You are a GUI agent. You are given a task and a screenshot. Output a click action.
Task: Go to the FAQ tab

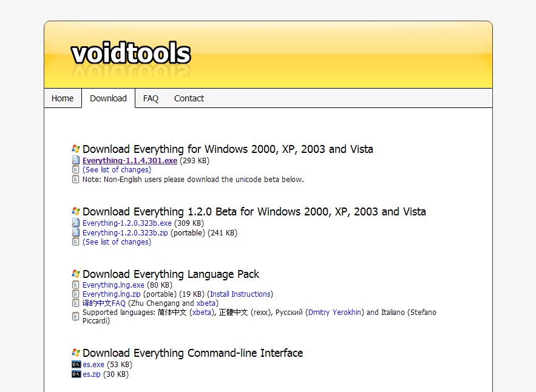click(151, 98)
